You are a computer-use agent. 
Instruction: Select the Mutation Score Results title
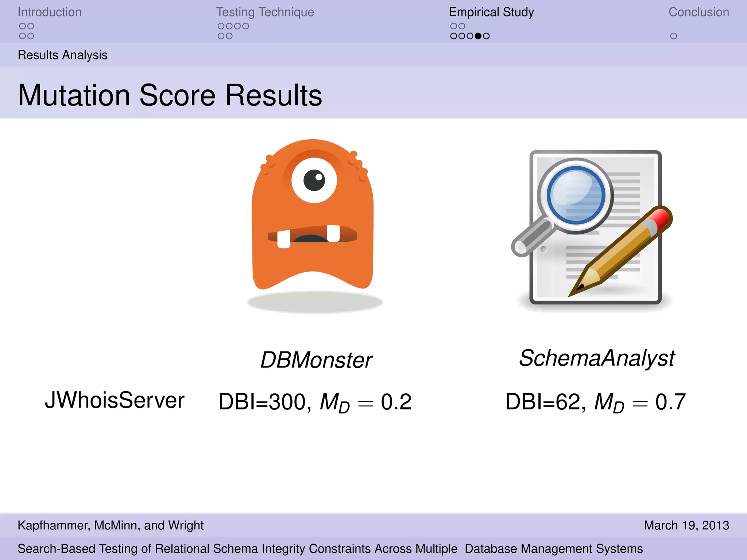click(170, 95)
